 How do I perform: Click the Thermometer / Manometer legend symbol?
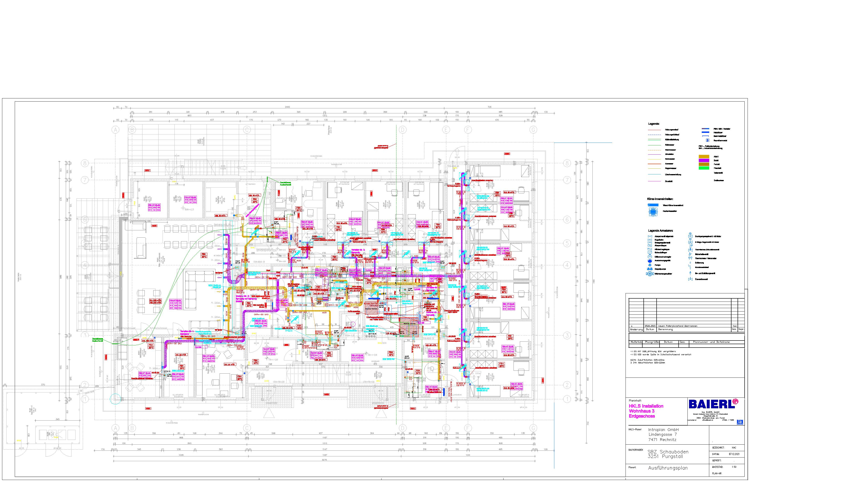click(690, 258)
